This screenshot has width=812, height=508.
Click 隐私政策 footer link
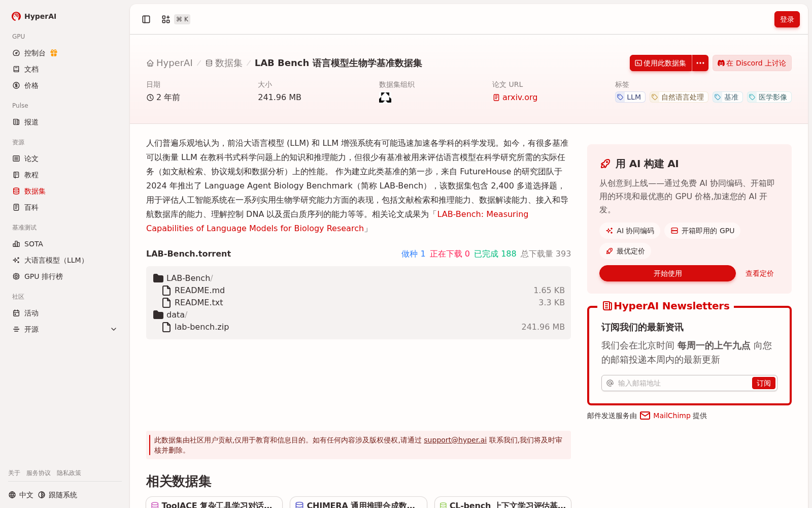[69, 473]
